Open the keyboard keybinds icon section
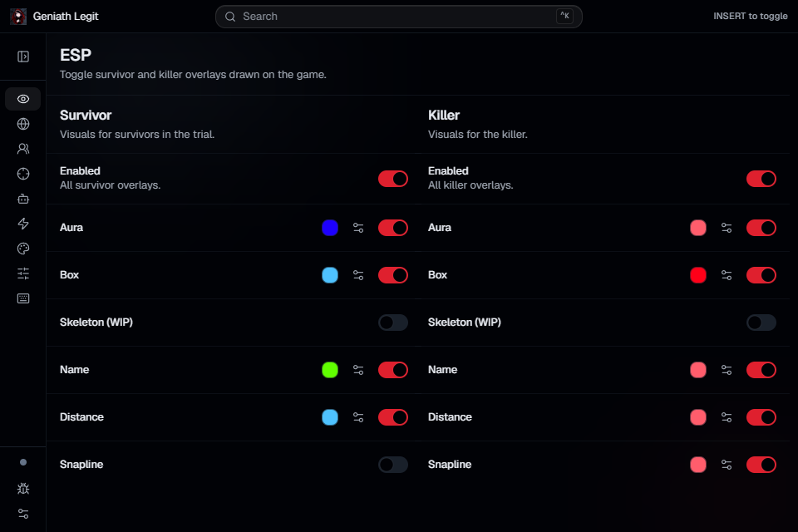The height and width of the screenshot is (532, 798). click(23, 298)
